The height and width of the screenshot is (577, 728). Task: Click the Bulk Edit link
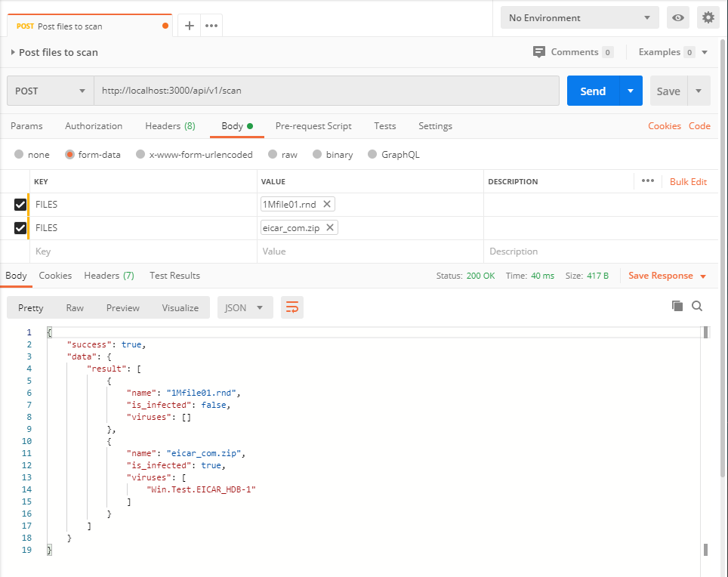688,181
